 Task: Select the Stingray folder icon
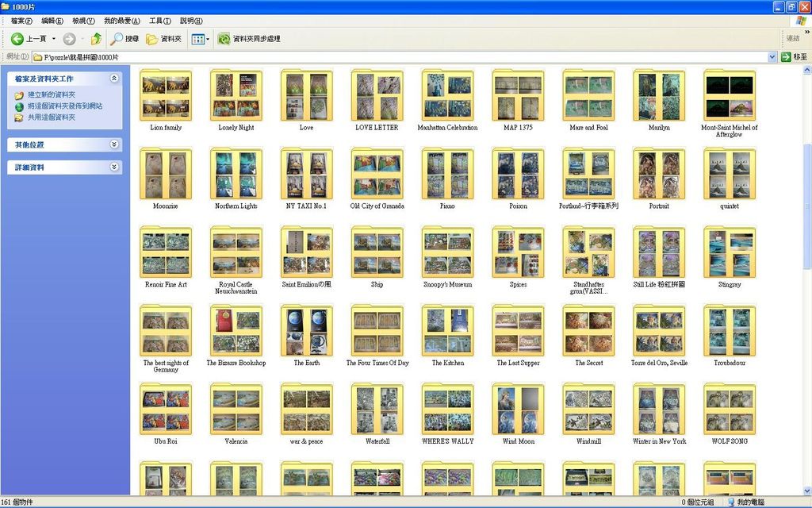[730, 252]
